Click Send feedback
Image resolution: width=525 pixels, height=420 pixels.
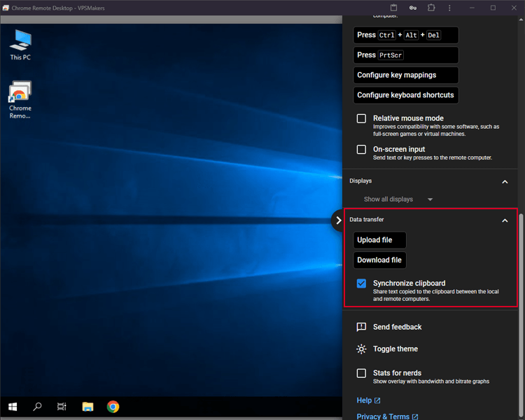click(397, 327)
